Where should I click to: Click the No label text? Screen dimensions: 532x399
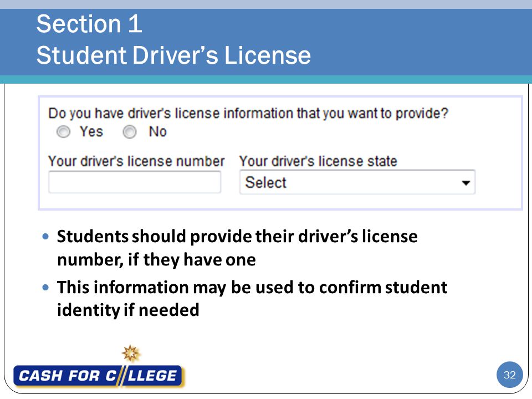(158, 132)
